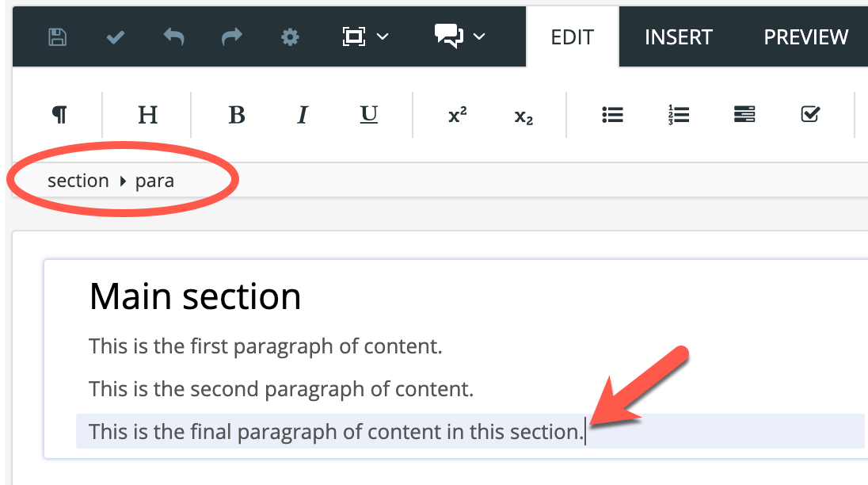Redo the last undone change
This screenshot has width=868, height=485.
pos(231,36)
